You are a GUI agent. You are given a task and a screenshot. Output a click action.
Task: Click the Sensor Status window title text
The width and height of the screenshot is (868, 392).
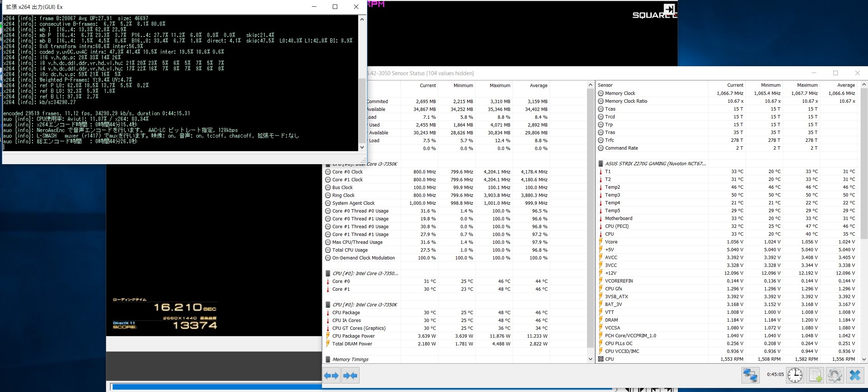pyautogui.click(x=420, y=73)
